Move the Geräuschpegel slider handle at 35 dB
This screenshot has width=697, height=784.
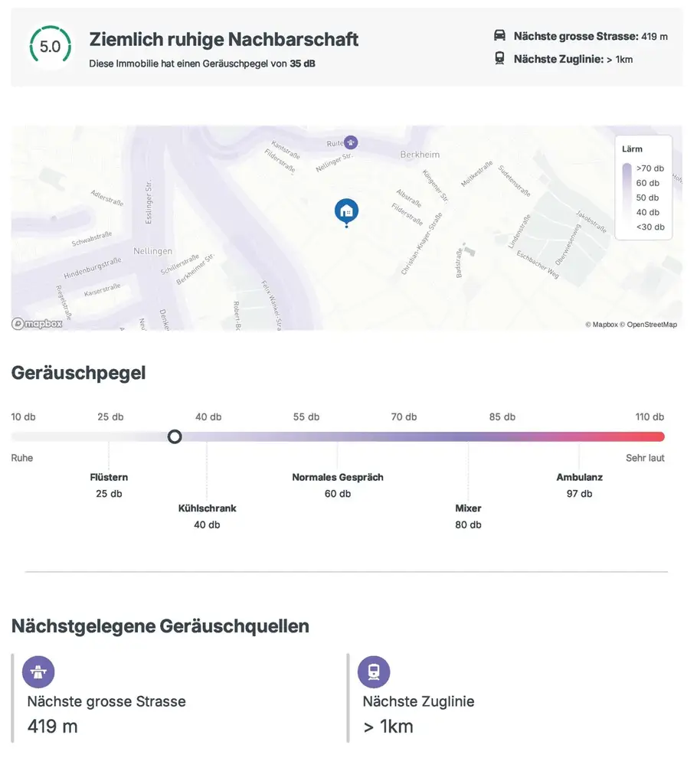175,436
